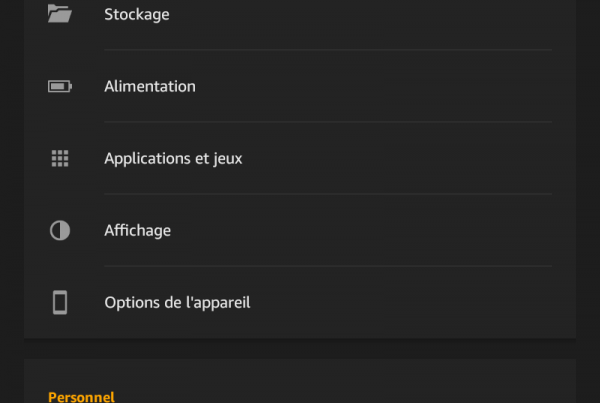Click the word 'appareil' in device options
Screen dimensions: 600x403
[220, 303]
